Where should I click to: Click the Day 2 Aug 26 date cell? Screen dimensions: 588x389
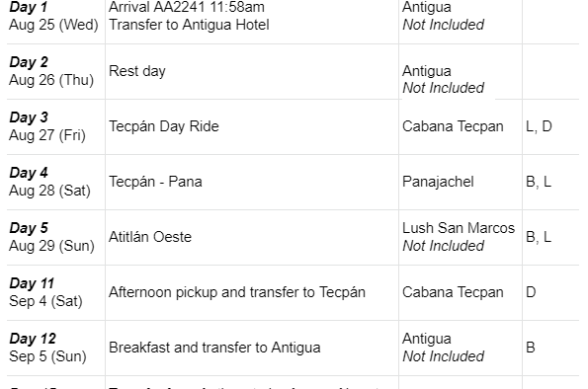click(56, 71)
